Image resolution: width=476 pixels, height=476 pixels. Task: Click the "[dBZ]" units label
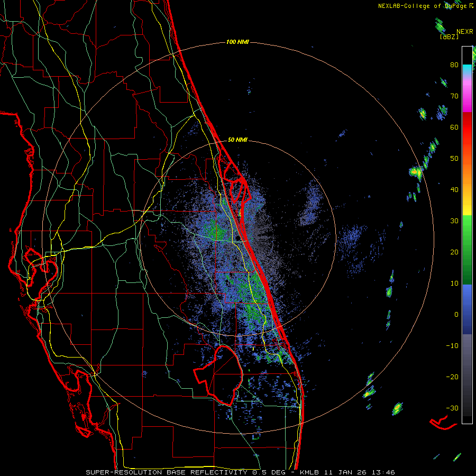[449, 36]
